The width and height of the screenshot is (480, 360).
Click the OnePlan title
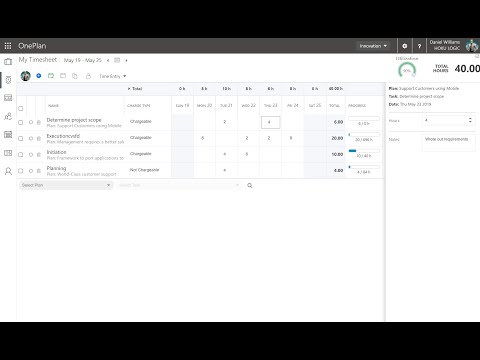pos(32,46)
